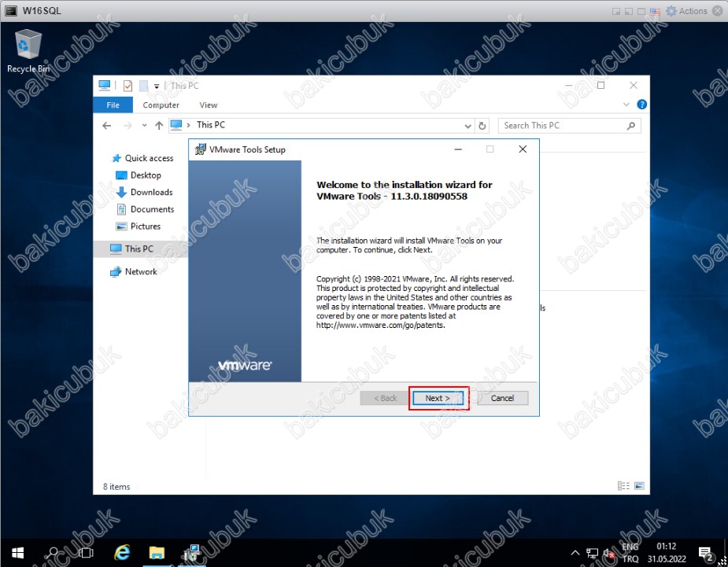Open Task View from taskbar
The width and height of the screenshot is (728, 567).
pyautogui.click(x=86, y=553)
